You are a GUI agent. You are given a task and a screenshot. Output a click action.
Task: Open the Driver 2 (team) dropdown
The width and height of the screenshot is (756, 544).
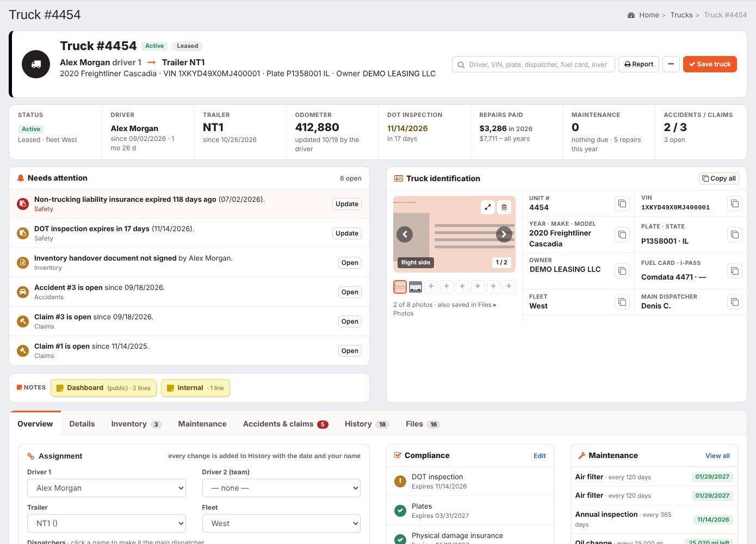pyautogui.click(x=281, y=488)
